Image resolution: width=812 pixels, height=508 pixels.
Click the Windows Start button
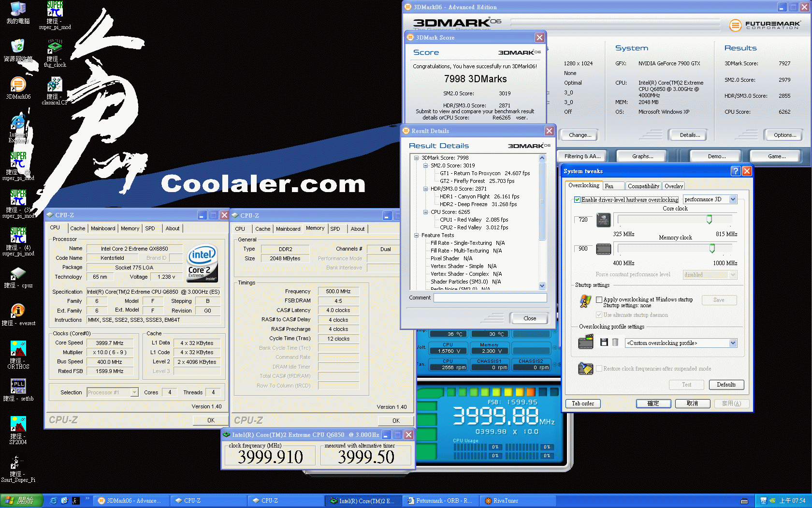tap(22, 501)
